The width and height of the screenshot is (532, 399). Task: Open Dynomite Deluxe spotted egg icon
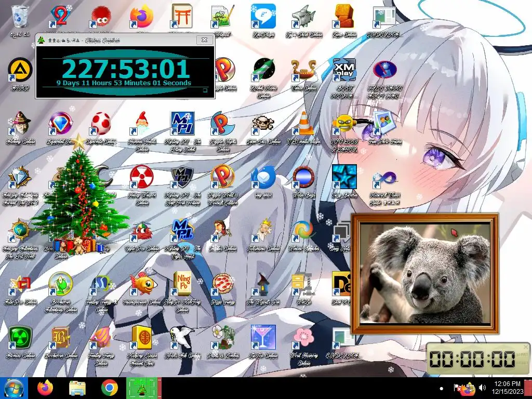click(x=101, y=124)
